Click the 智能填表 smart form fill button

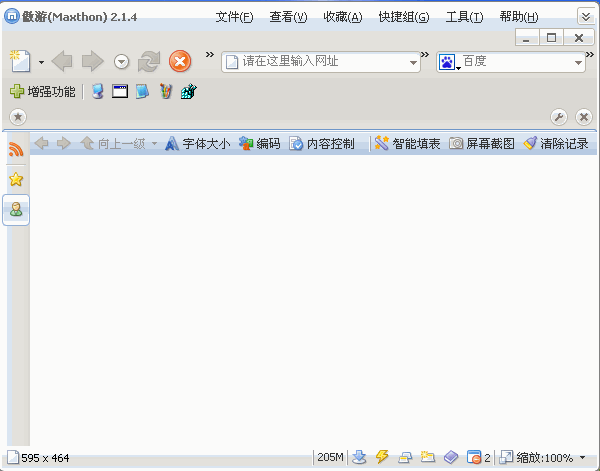(x=407, y=143)
